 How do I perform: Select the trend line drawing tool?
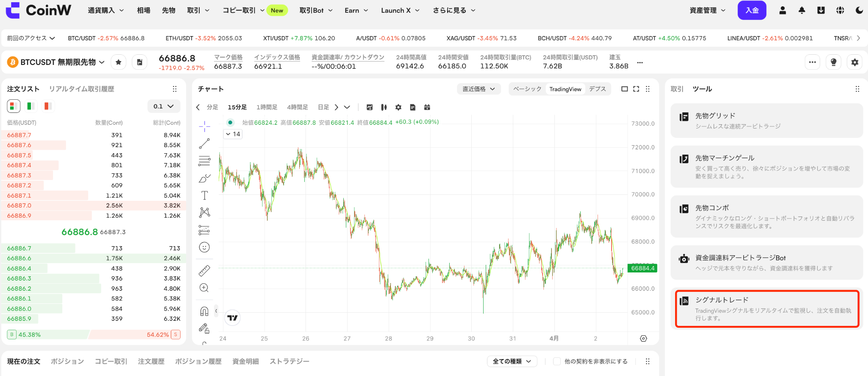pyautogui.click(x=204, y=144)
